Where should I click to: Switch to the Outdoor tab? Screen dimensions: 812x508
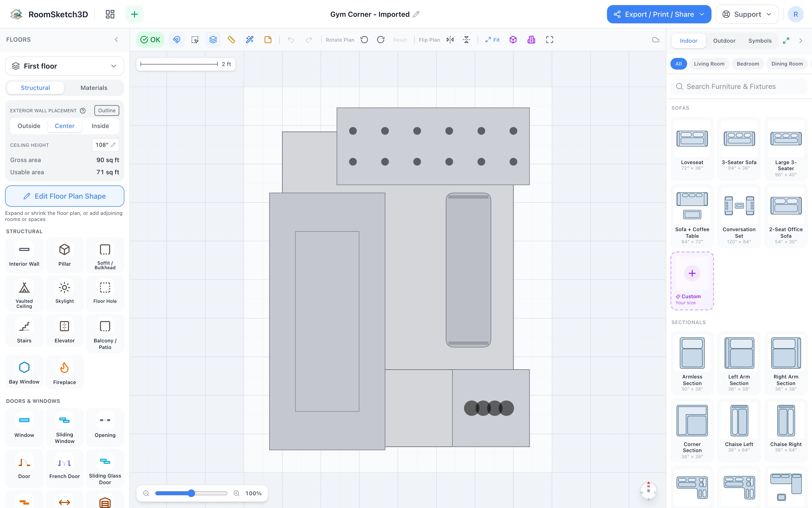pyautogui.click(x=724, y=41)
